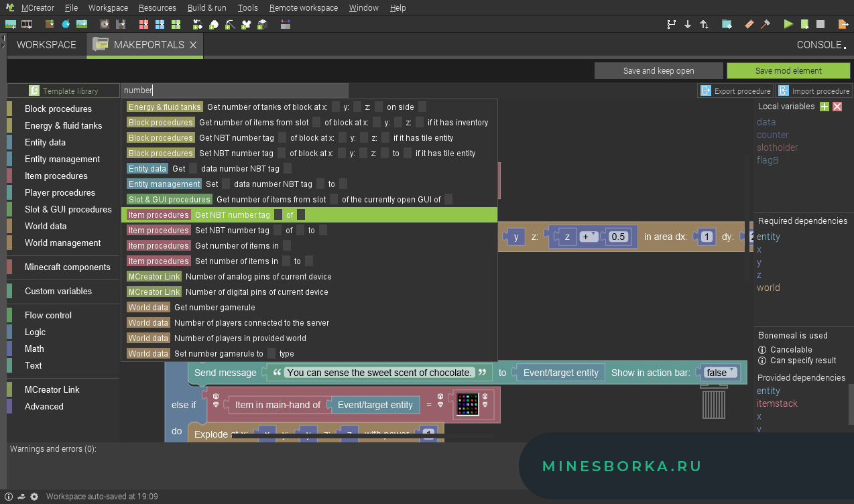Click the hammer build workspace icon
Image resolution: width=854 pixels, height=504 pixels.
(x=766, y=24)
